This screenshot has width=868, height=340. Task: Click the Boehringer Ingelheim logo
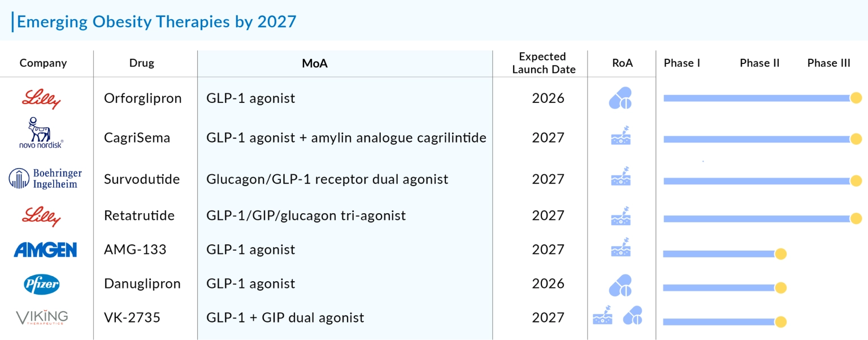[45, 179]
